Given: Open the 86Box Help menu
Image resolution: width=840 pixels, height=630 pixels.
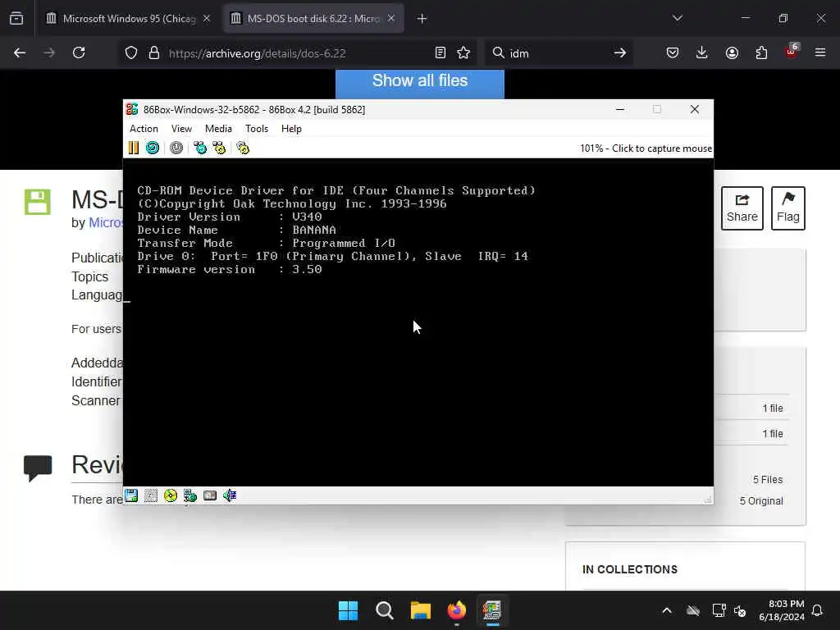Looking at the screenshot, I should tap(291, 129).
